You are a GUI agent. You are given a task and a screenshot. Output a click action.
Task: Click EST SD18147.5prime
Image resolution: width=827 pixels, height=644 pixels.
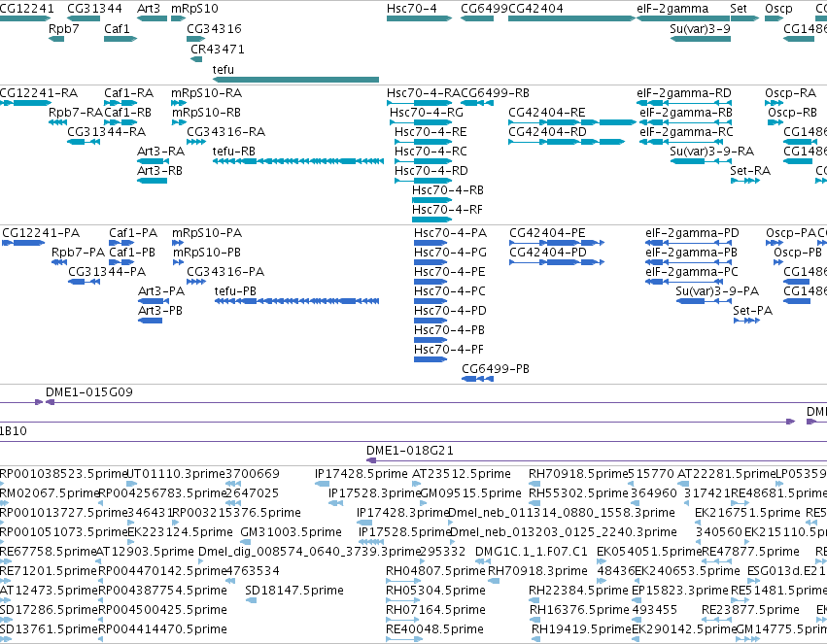(x=251, y=600)
